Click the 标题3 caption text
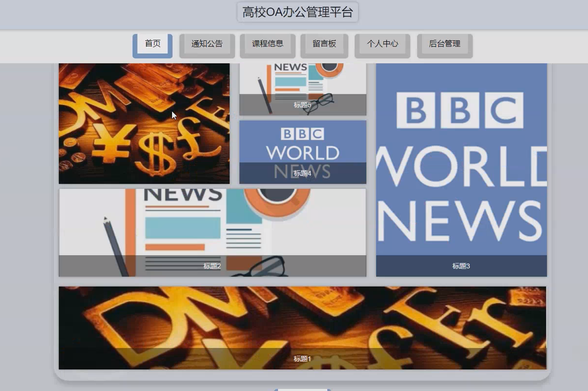Image resolution: width=588 pixels, height=391 pixels. pyautogui.click(x=461, y=266)
